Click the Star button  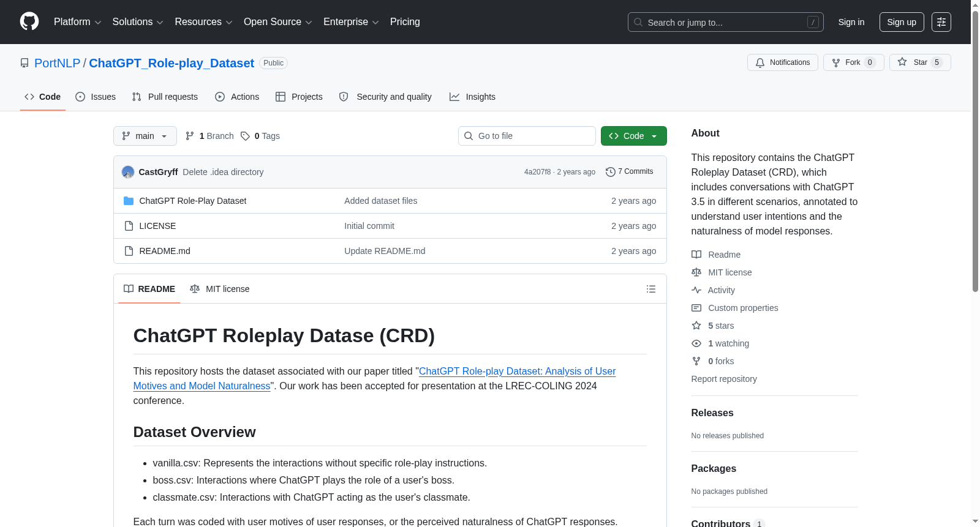coord(920,62)
